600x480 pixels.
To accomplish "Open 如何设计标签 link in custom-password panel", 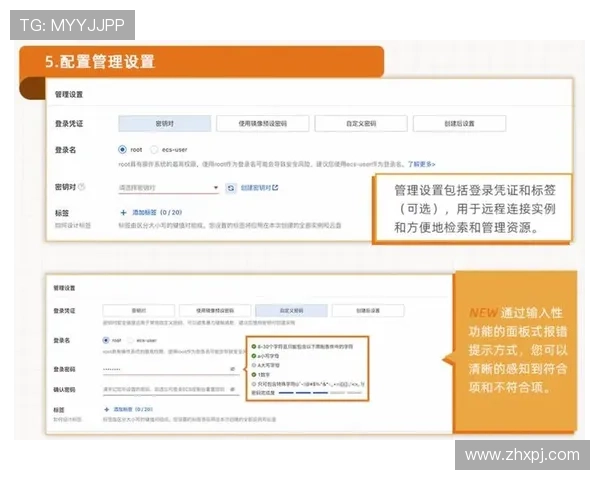I will coord(67,420).
